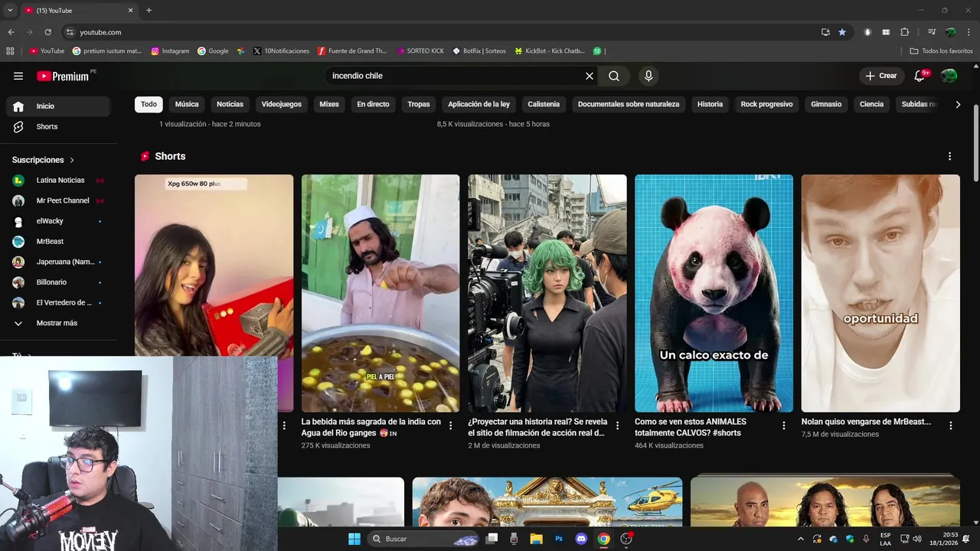Go back in browser history
This screenshot has width=980, height=551.
pyautogui.click(x=11, y=32)
